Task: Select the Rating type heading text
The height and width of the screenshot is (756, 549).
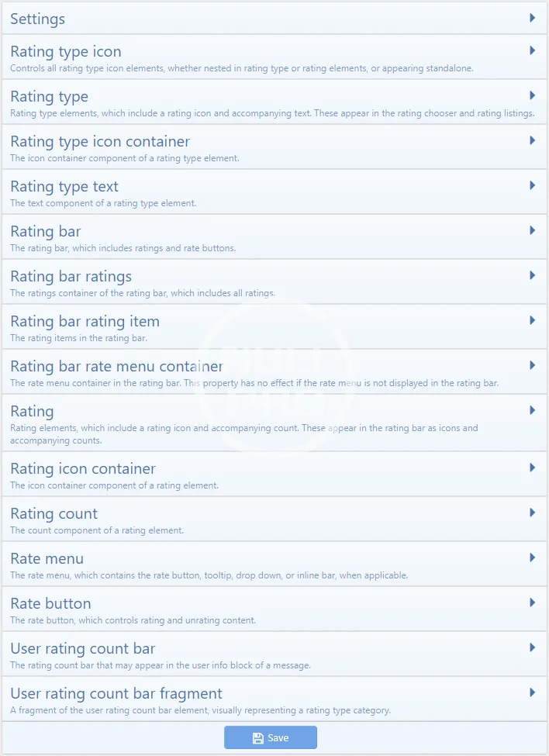Action: [49, 96]
